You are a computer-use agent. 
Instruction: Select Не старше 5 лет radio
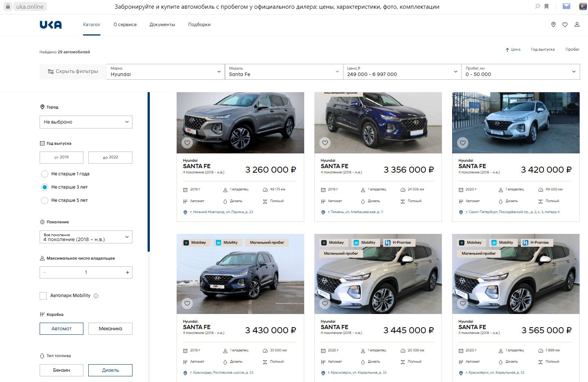[45, 200]
